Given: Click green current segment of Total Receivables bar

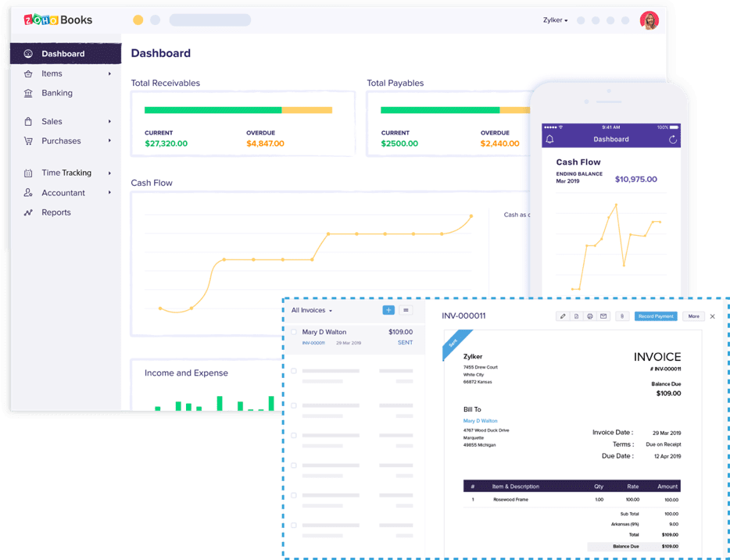Looking at the screenshot, I should click(x=213, y=110).
